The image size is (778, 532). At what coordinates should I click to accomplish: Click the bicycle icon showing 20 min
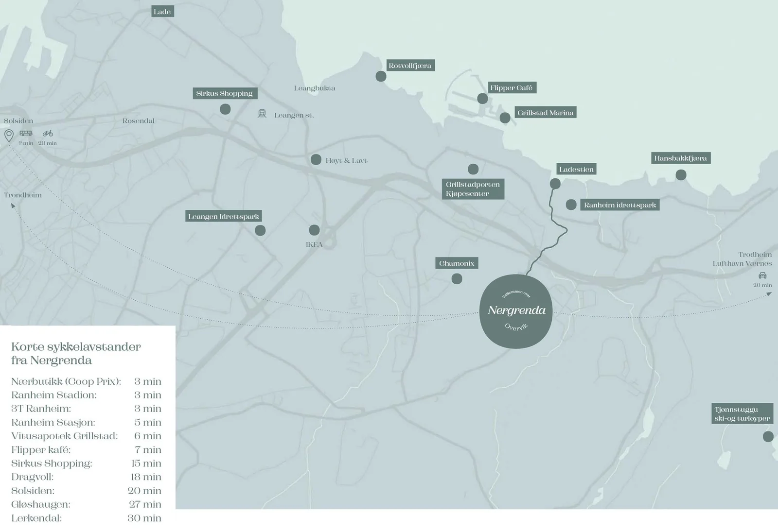48,133
